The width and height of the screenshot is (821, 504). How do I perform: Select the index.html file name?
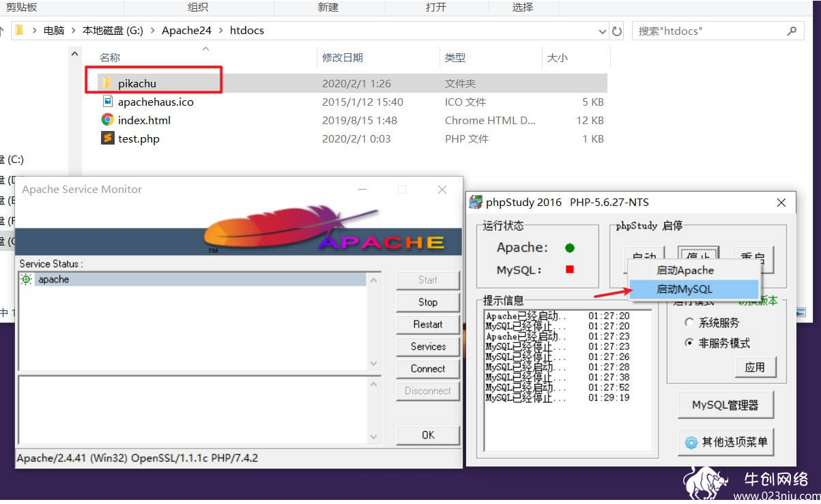point(144,120)
